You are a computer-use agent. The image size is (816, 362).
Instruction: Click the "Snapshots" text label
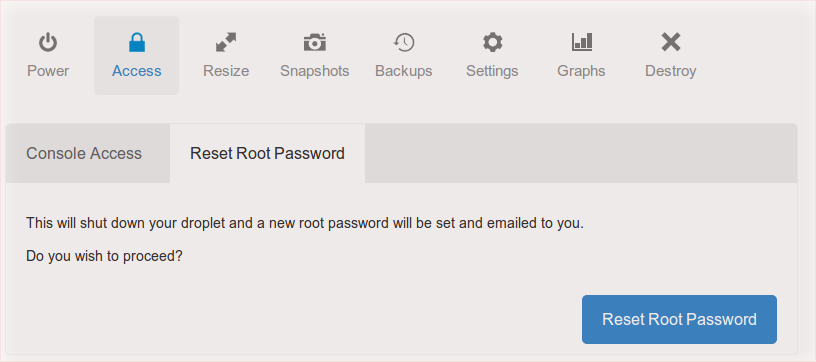[315, 71]
